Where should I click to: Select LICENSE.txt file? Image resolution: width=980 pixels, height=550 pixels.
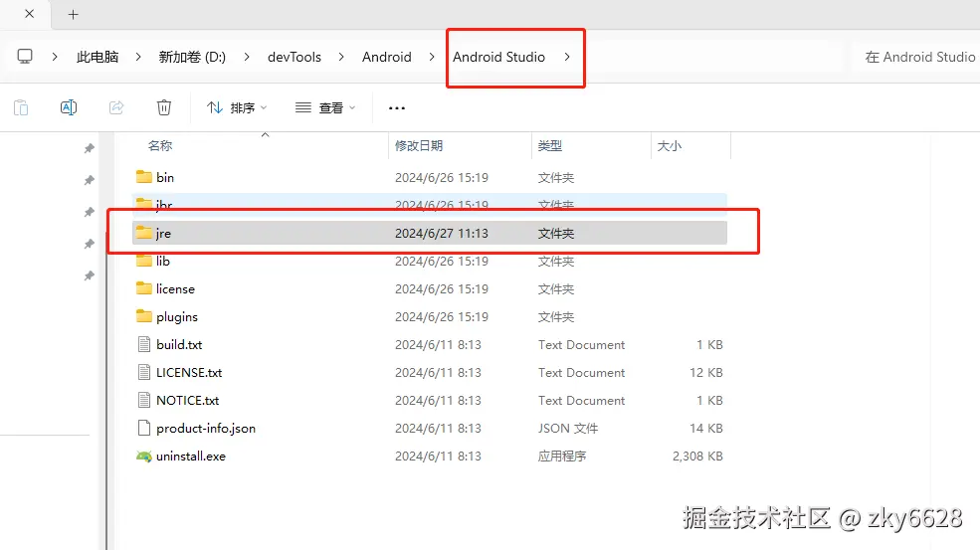(430, 373)
